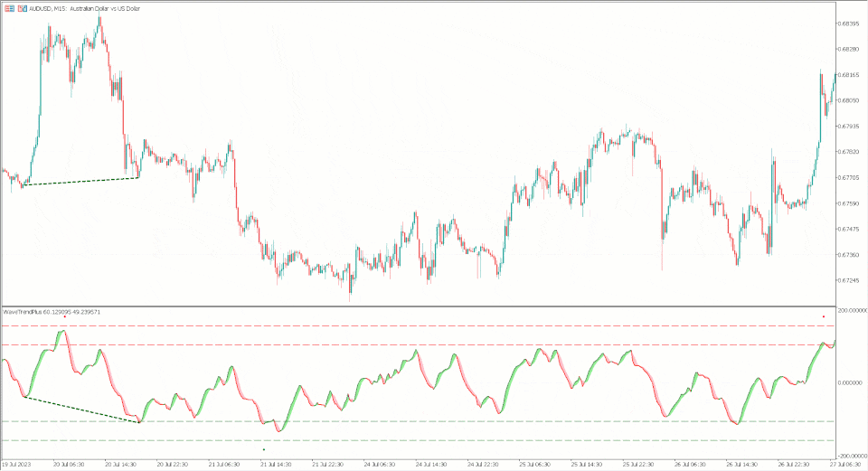The width and height of the screenshot is (868, 471).
Task: Click the 200.000000 indicator scale label
Action: (x=853, y=310)
